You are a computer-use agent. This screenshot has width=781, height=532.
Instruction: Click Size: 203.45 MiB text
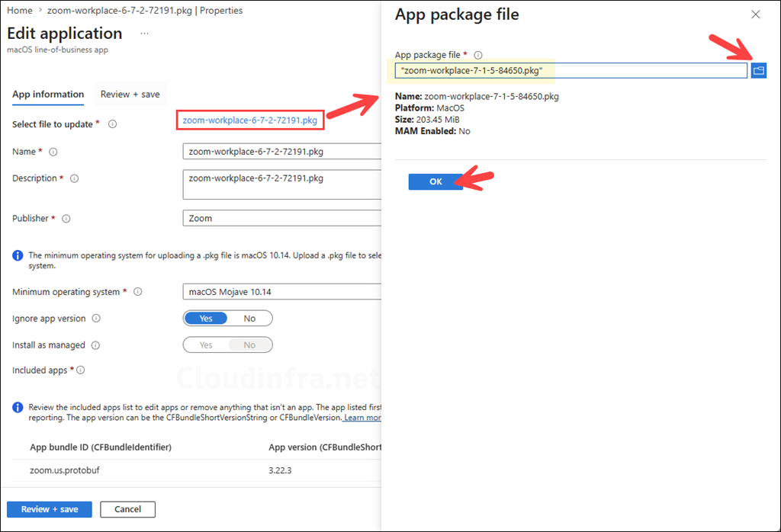pyautogui.click(x=427, y=120)
